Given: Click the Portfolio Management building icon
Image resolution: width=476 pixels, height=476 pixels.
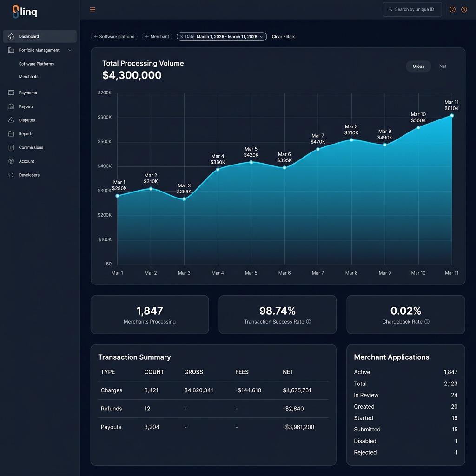Looking at the screenshot, I should [x=11, y=50].
